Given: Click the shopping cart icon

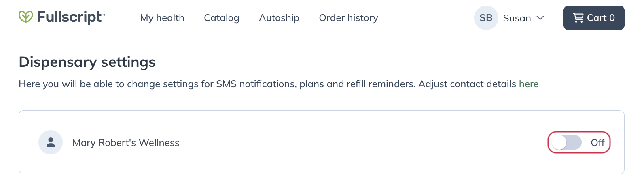Looking at the screenshot, I should [578, 18].
